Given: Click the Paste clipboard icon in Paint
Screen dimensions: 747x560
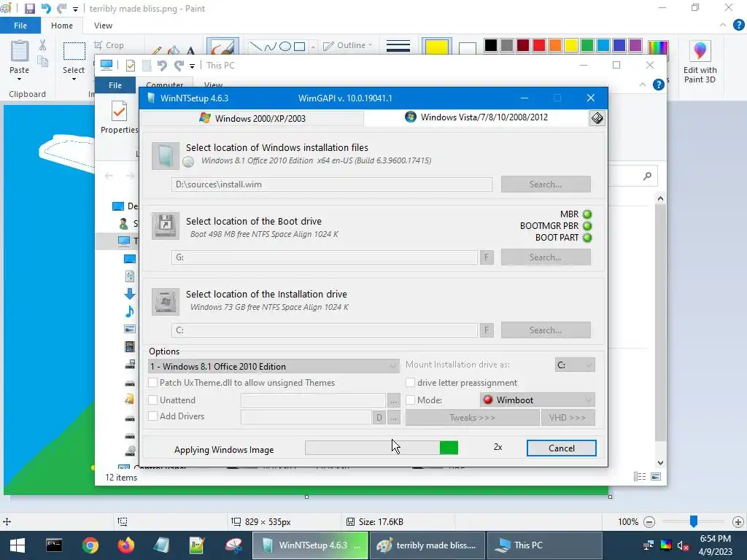Looking at the screenshot, I should [20, 51].
